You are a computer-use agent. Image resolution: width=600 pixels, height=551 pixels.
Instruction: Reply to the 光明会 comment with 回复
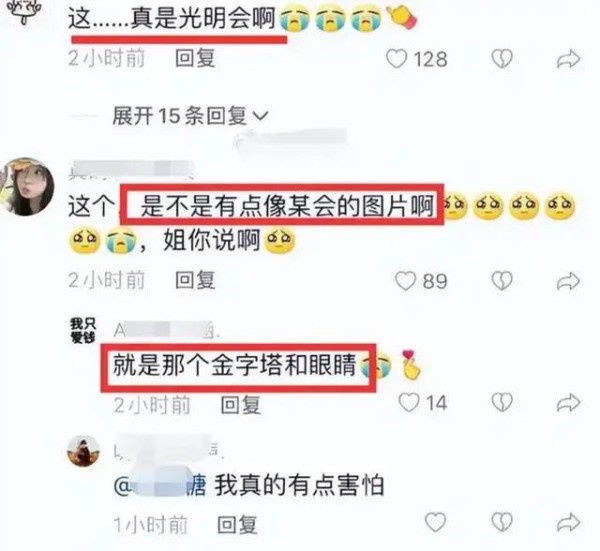click(195, 59)
